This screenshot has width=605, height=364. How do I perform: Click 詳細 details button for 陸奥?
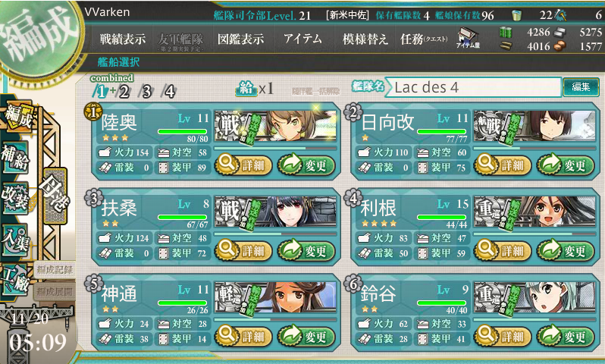pyautogui.click(x=243, y=165)
